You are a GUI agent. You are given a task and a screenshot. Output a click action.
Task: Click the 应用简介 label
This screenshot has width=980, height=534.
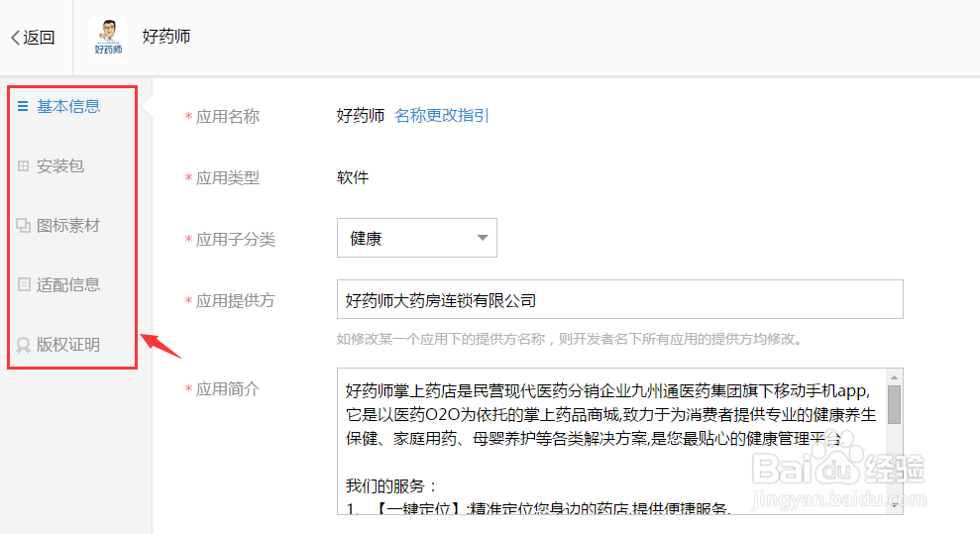[228, 389]
